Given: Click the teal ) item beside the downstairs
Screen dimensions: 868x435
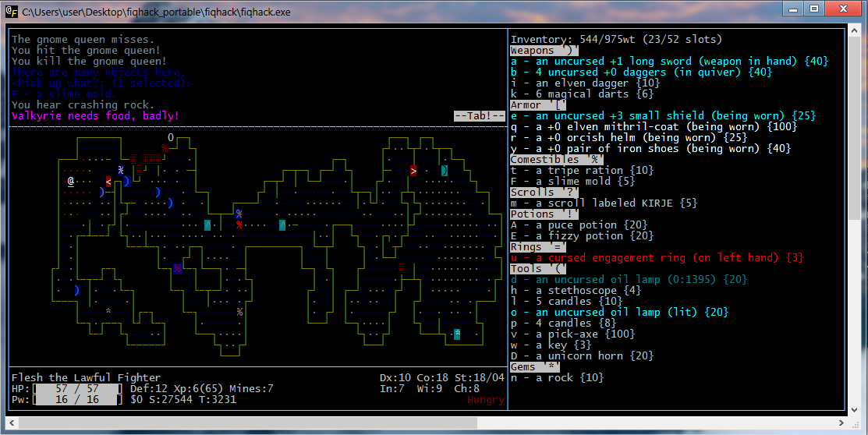Looking at the screenshot, I should click(444, 171).
